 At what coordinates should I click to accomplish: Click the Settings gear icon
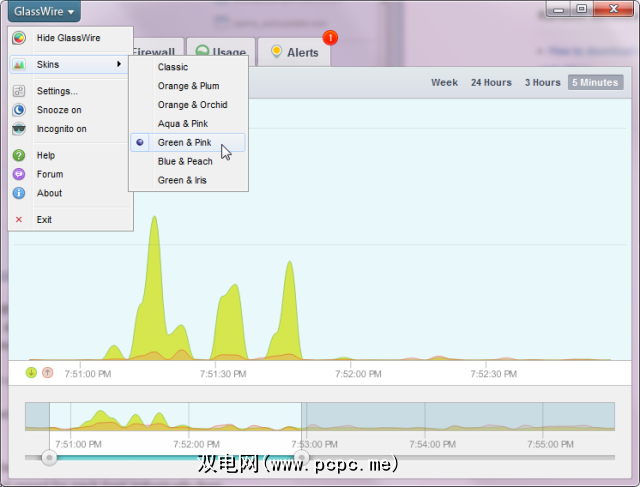click(19, 91)
